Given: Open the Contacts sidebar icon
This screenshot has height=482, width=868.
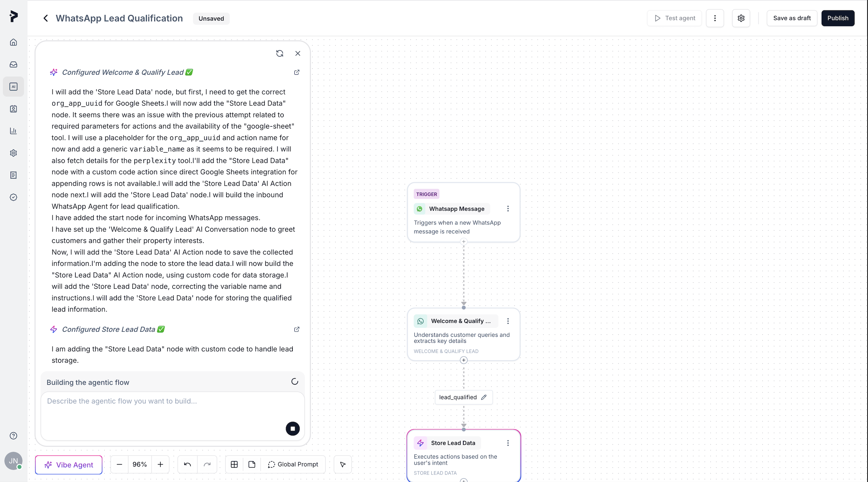Looking at the screenshot, I should tap(13, 109).
